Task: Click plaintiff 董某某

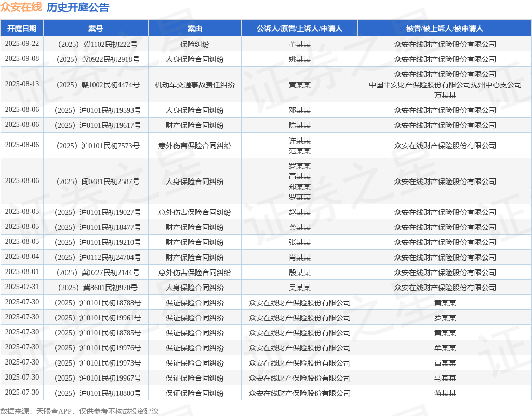Action: click(x=300, y=44)
